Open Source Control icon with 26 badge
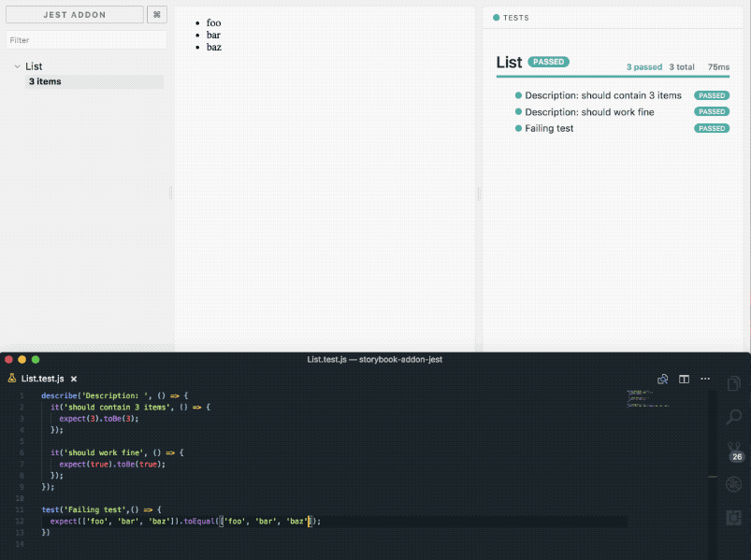Viewport: 751px width, 560px height. tap(734, 452)
